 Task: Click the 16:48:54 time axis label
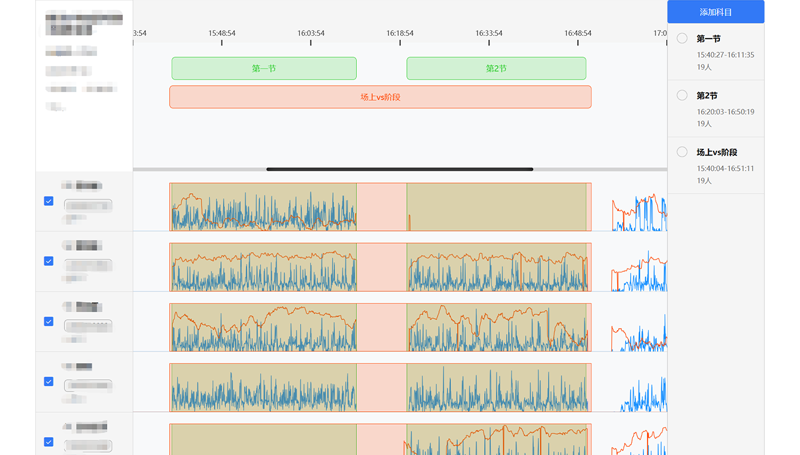click(578, 33)
